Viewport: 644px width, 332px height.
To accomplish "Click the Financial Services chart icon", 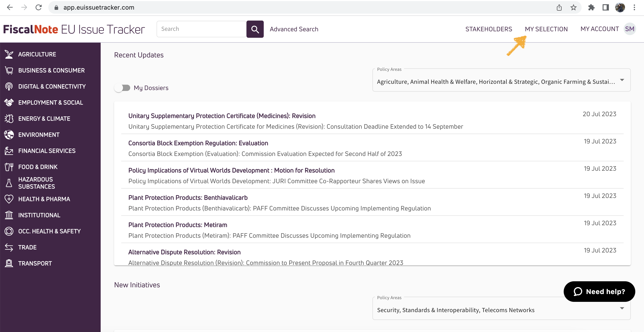I will (x=9, y=151).
